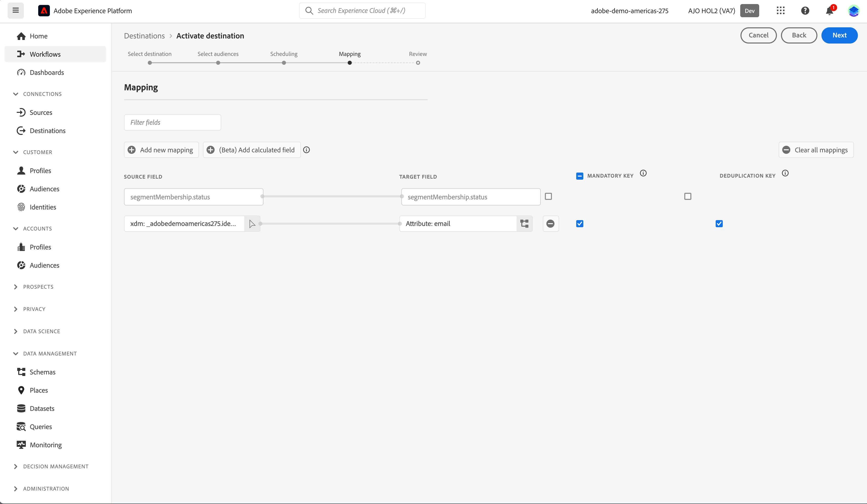Image resolution: width=867 pixels, height=504 pixels.
Task: Focus the Filter fields input
Action: click(x=172, y=122)
